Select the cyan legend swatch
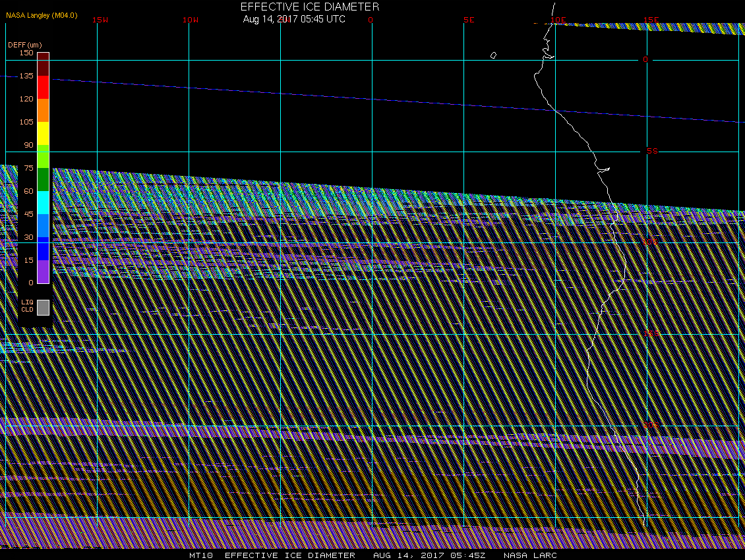745x560 pixels. [44, 203]
